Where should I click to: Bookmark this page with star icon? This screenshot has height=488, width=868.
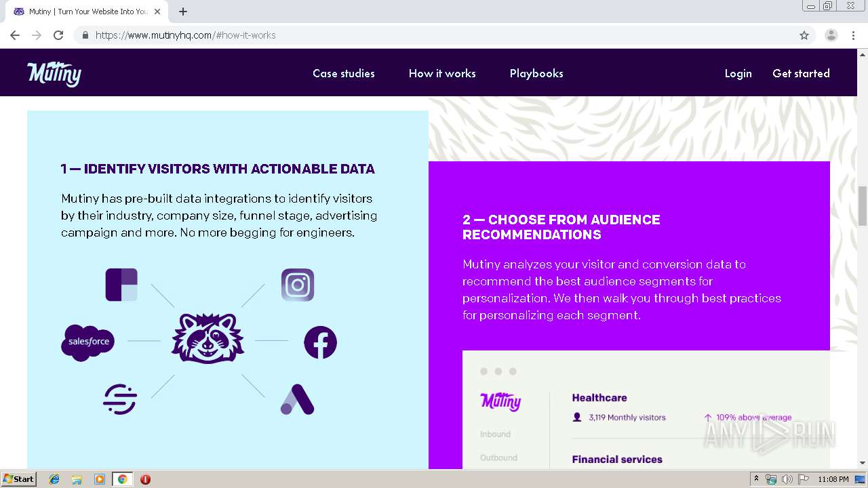[x=804, y=35]
